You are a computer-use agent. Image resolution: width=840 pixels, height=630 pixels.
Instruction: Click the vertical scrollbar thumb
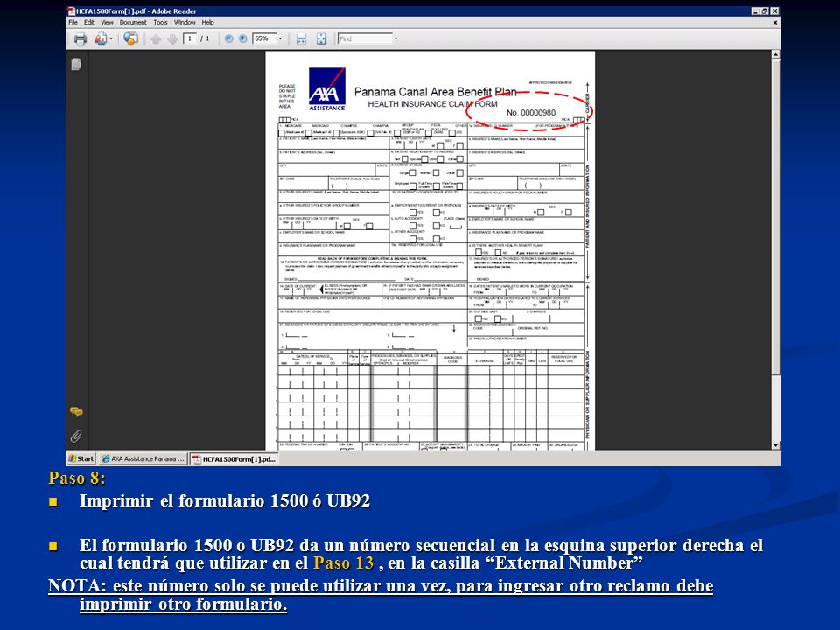775,217
